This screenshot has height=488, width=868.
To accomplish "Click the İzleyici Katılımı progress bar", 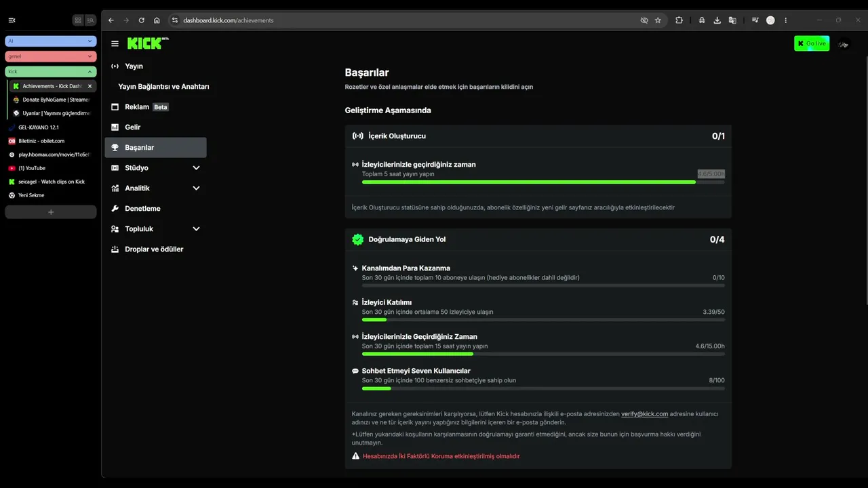I will point(543,320).
